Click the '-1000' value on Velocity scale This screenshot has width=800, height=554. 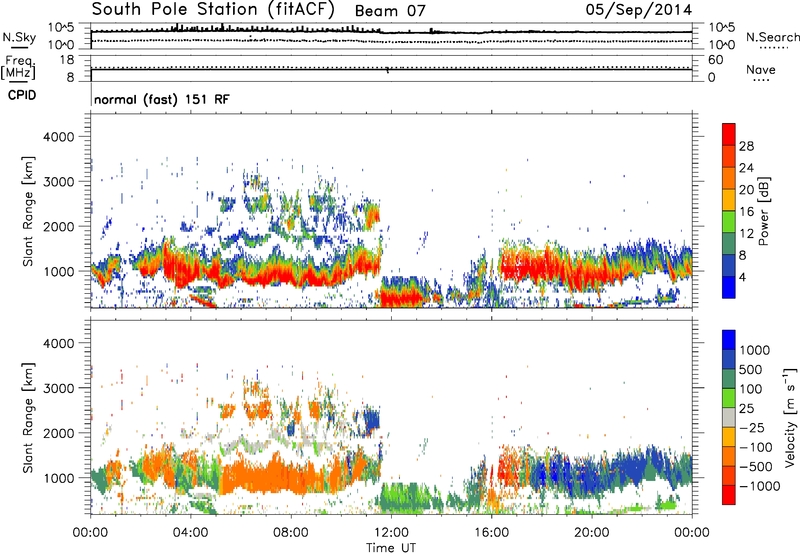(760, 486)
